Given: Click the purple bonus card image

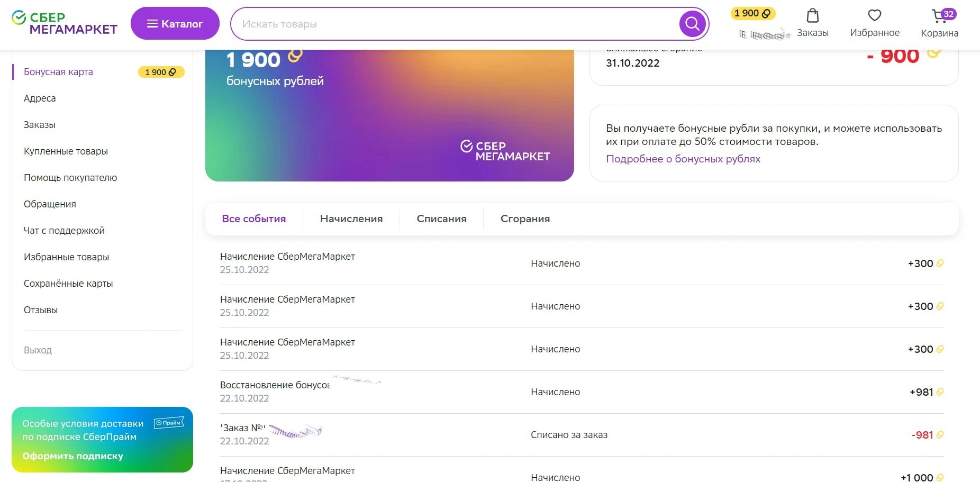Looking at the screenshot, I should [389, 115].
